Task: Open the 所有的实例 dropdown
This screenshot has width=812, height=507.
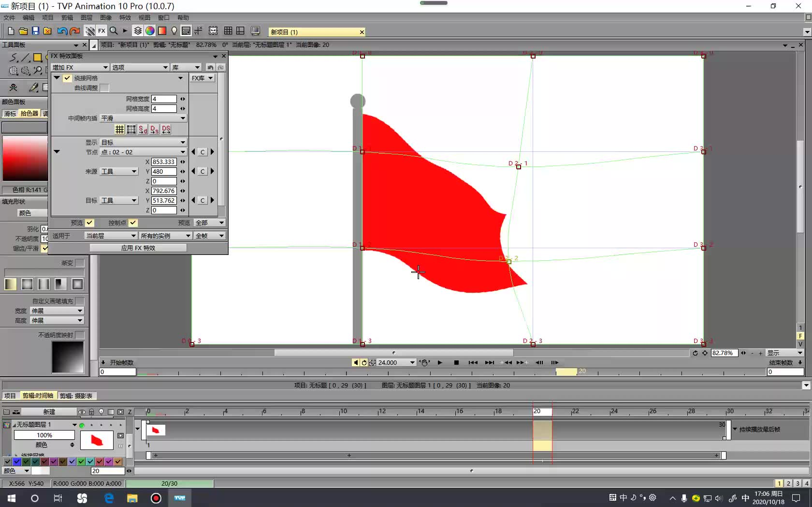Action: pyautogui.click(x=166, y=236)
